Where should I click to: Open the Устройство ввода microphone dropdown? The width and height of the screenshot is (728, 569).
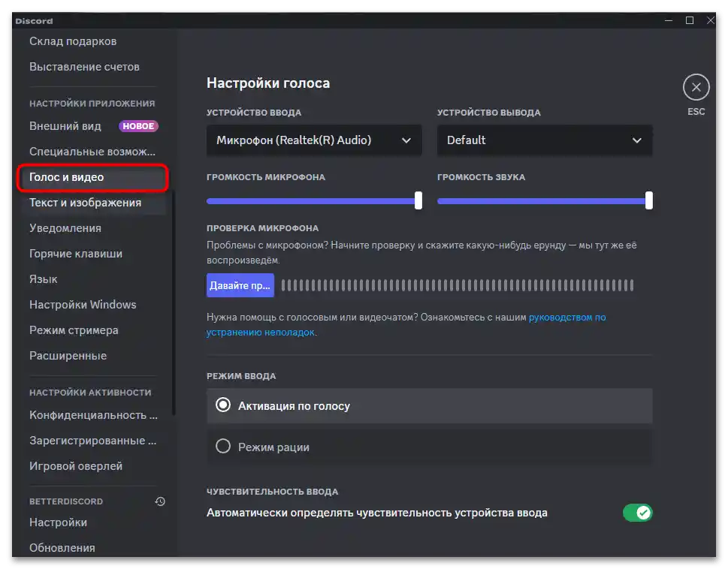(x=313, y=140)
